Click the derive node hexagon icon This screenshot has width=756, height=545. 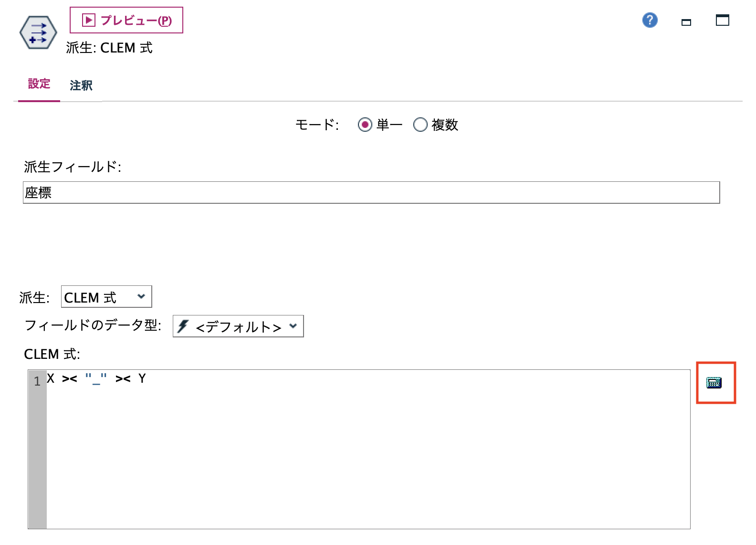(37, 32)
